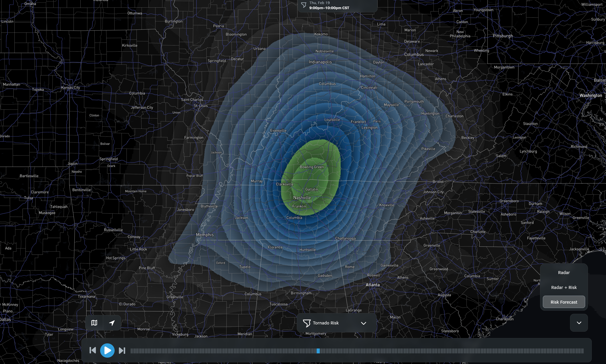Viewport: 606px width, 364px height.
Task: Expand the Tornado Risk dropdown chevron
Action: tap(363, 323)
